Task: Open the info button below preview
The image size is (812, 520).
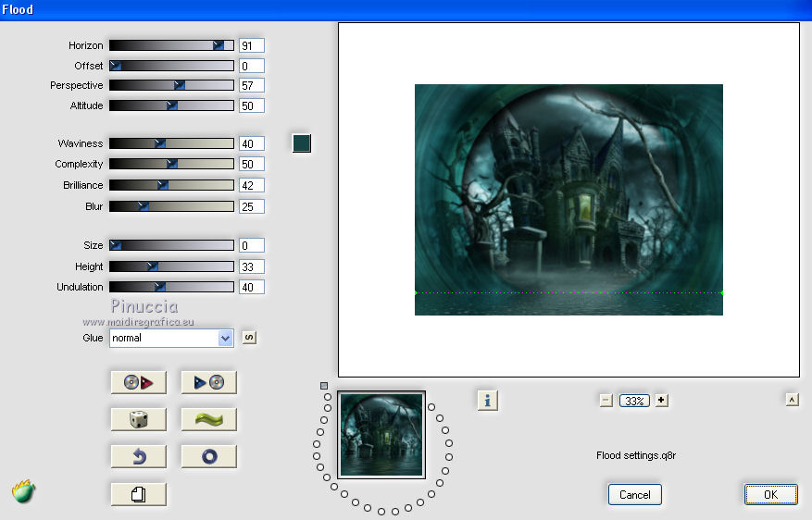Action: coord(488,400)
